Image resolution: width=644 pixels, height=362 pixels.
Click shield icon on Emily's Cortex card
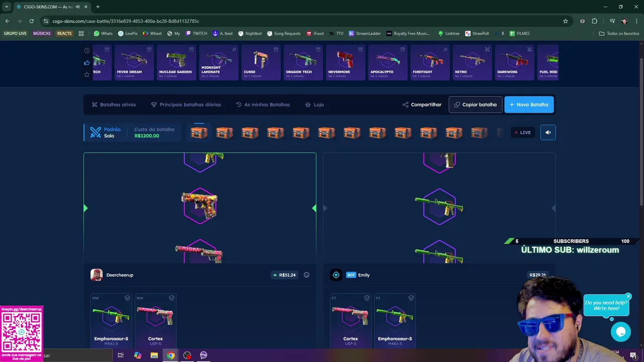click(367, 298)
